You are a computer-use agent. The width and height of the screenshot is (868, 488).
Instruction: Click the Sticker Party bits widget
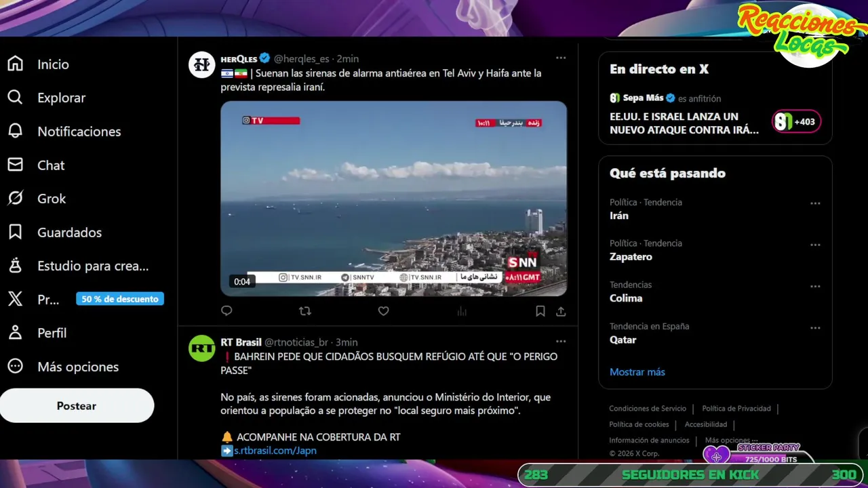759,453
